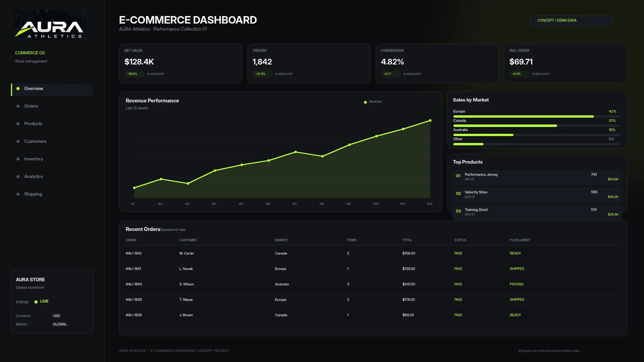
Task: Open the Performance Jersey product row
Action: [537, 177]
